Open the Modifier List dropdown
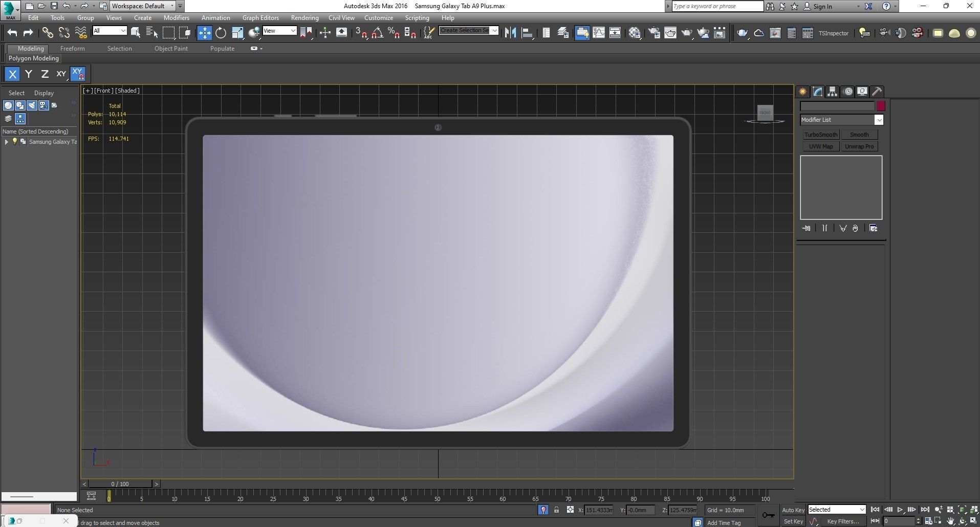The image size is (980, 527). click(841, 120)
